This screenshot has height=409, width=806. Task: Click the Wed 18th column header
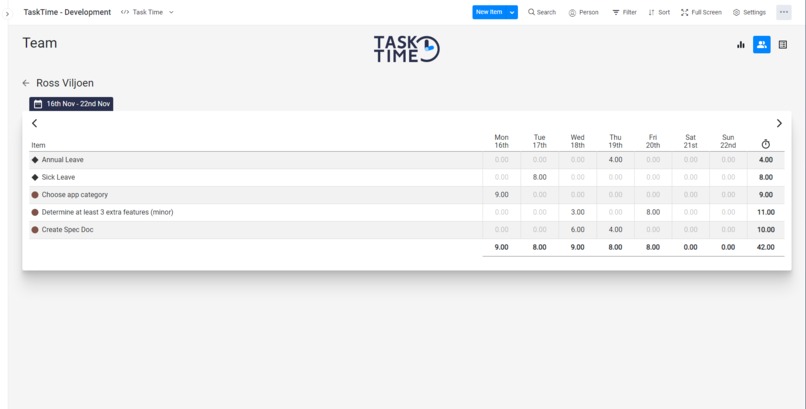pyautogui.click(x=577, y=141)
